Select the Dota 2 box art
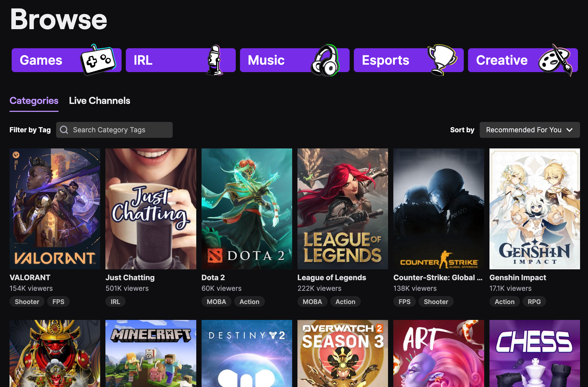 (x=247, y=209)
